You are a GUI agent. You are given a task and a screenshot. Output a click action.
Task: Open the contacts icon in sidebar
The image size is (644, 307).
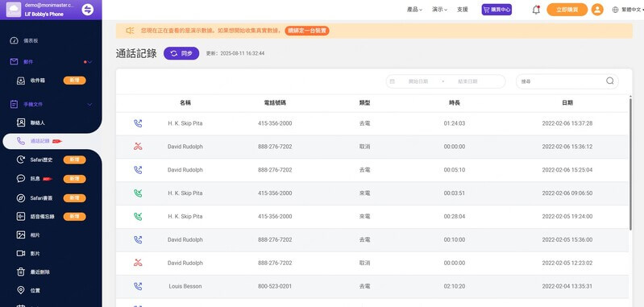pos(21,122)
